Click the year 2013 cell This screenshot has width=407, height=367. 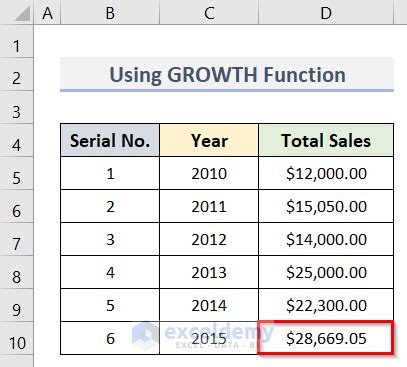209,272
